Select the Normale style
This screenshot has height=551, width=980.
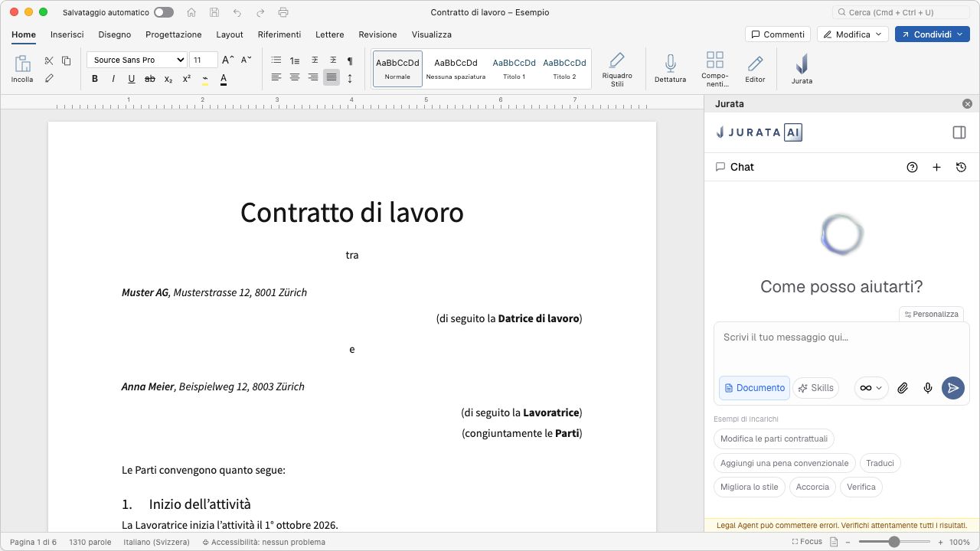pos(397,69)
